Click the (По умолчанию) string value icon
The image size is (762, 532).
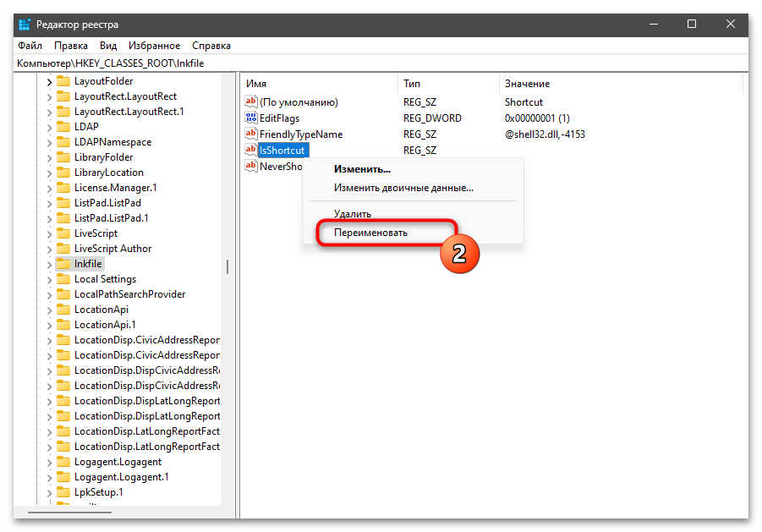pyautogui.click(x=250, y=102)
